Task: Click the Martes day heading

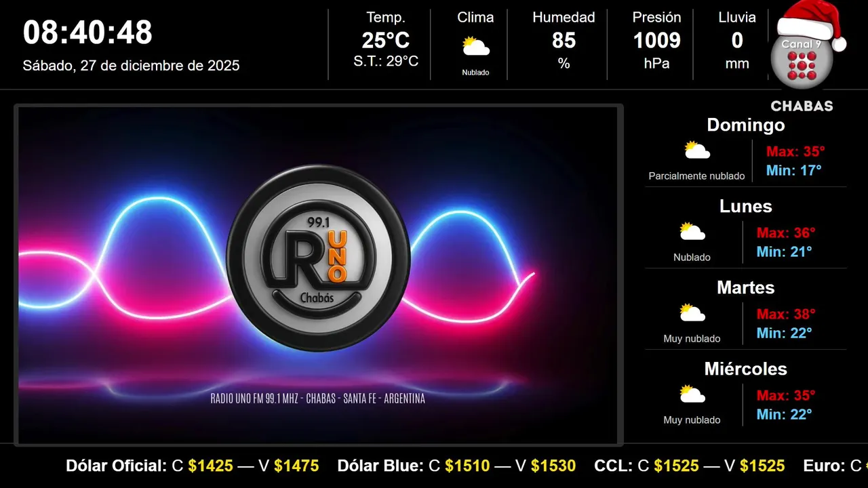Action: coord(746,287)
